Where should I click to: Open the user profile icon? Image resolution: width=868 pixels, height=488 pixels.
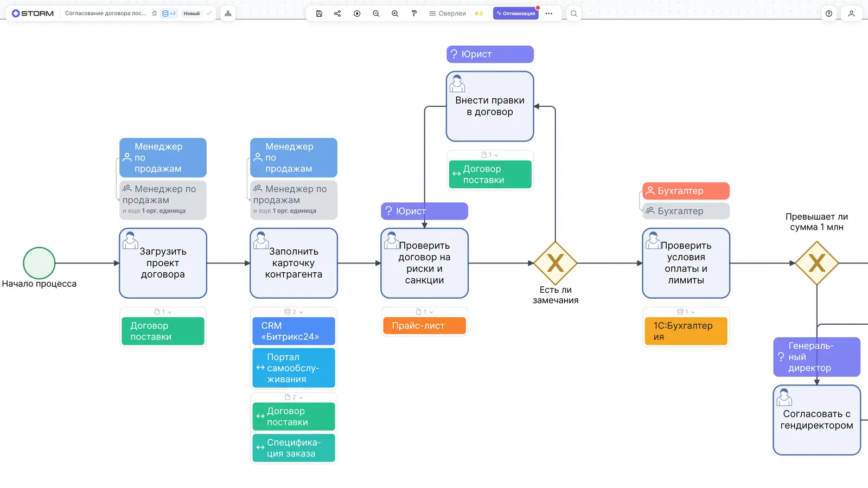click(851, 14)
